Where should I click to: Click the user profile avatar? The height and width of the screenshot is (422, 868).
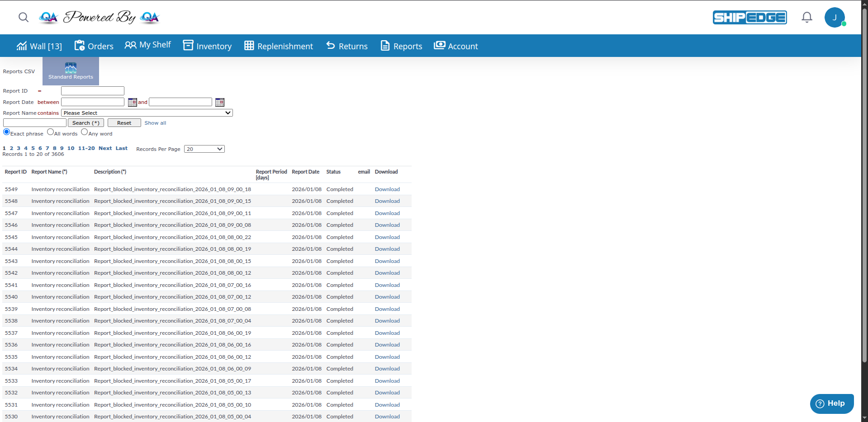(835, 17)
